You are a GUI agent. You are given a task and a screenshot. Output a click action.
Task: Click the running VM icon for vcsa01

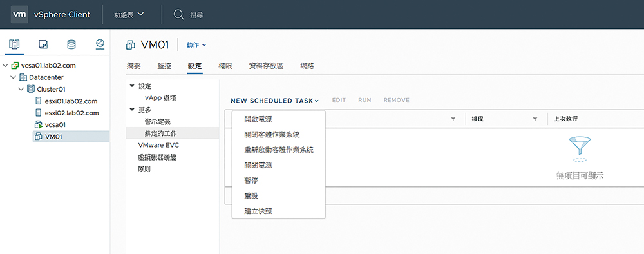39,124
